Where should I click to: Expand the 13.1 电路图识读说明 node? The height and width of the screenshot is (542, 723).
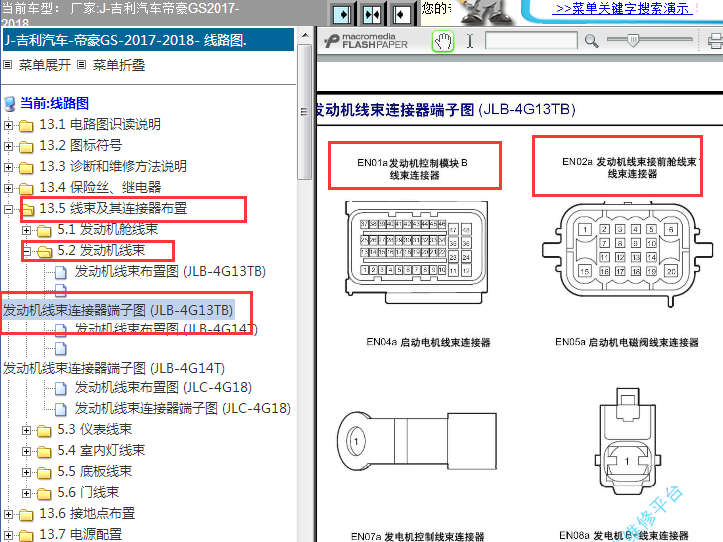pos(8,125)
